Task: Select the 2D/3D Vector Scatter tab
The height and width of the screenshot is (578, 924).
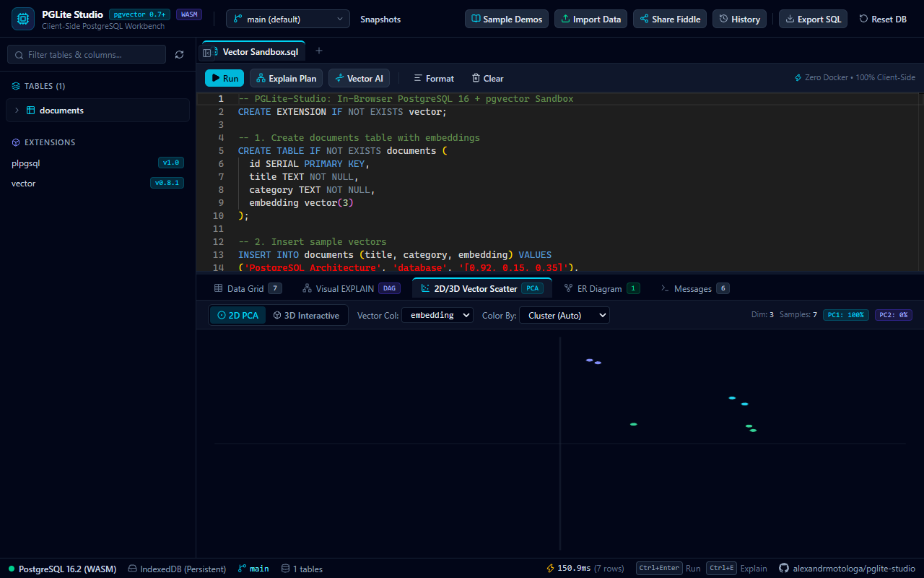Action: (x=481, y=288)
